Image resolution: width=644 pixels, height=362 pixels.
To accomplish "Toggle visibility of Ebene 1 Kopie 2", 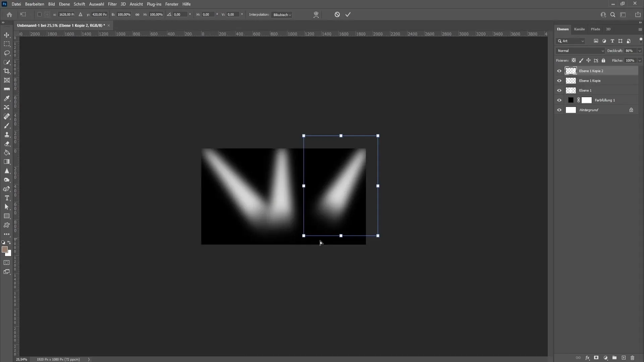I will click(x=559, y=71).
